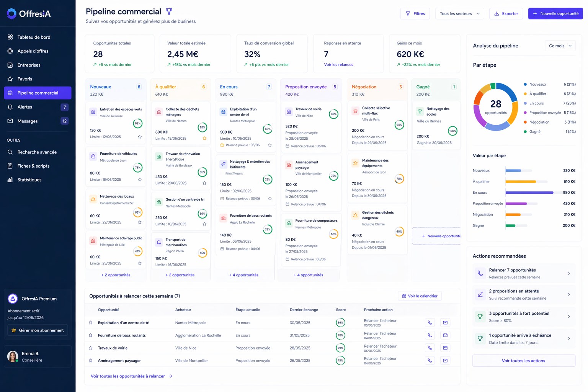Click Voir toutes les actions button

coord(524,361)
